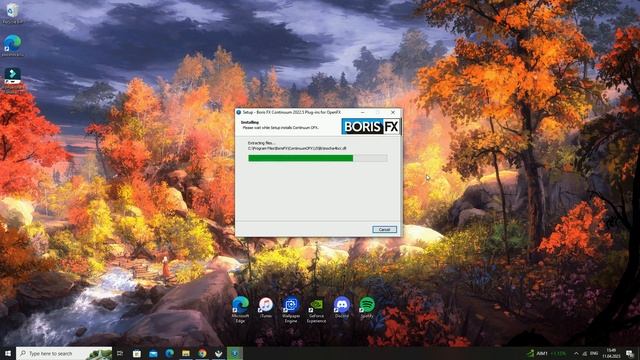Select the GeForce Experience desktop shortcut
640x360 pixels.
[x=316, y=309]
